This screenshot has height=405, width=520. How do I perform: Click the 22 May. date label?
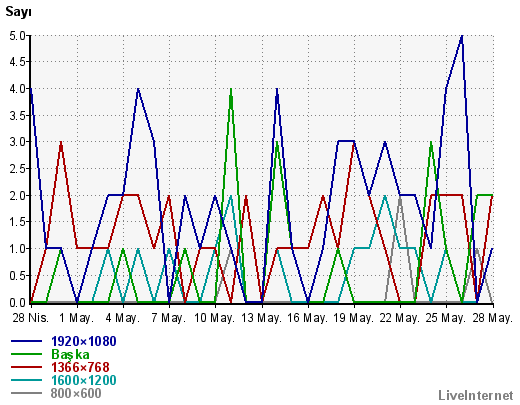coord(400,318)
